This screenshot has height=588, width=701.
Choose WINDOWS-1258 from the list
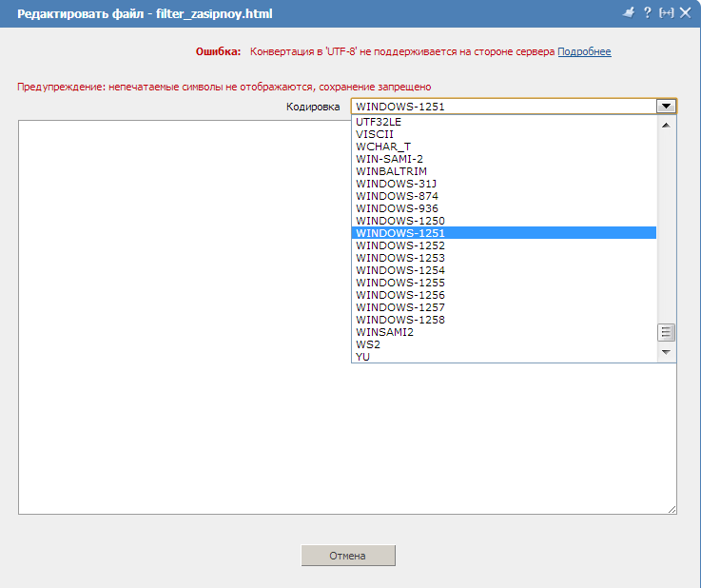pos(399,320)
